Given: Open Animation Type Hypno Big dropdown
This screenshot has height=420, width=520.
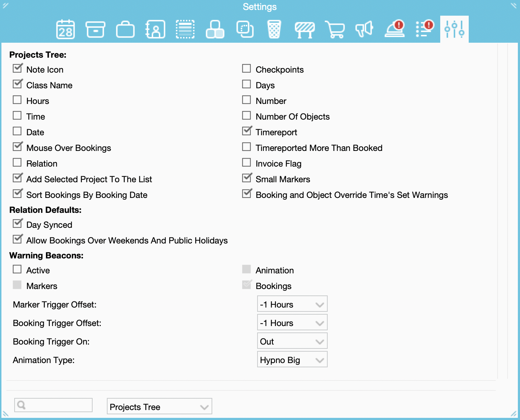Looking at the screenshot, I should point(292,359).
